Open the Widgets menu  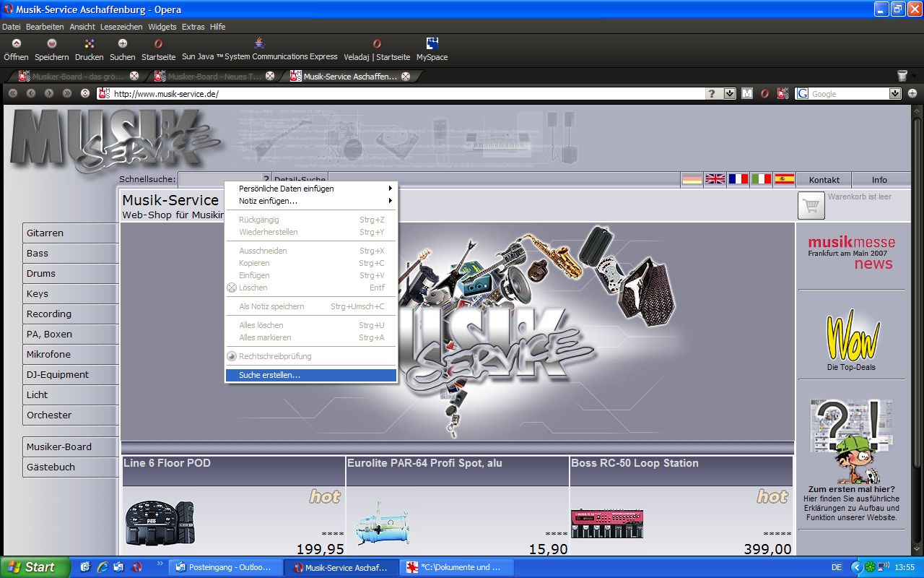pos(162,27)
